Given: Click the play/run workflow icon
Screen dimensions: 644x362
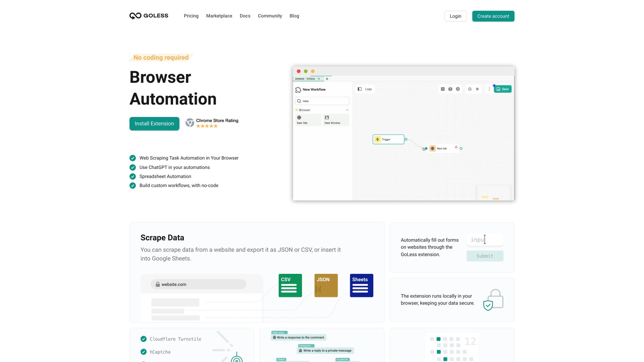Looking at the screenshot, I should point(478,89).
